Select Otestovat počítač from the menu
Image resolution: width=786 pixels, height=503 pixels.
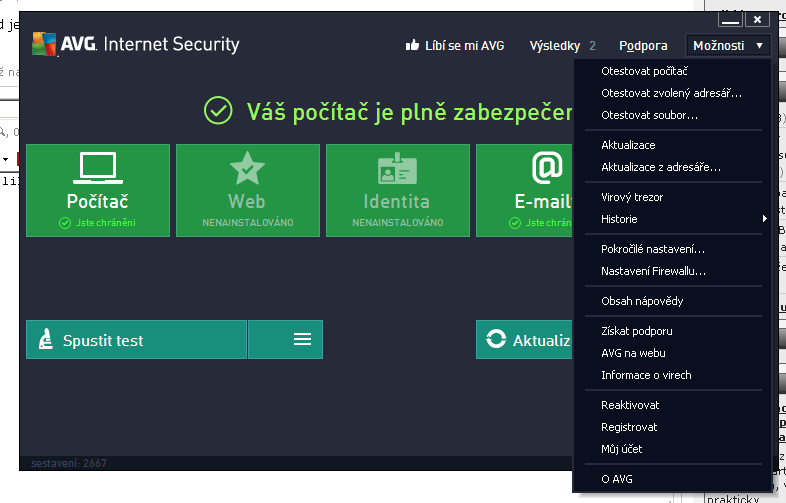tap(644, 71)
